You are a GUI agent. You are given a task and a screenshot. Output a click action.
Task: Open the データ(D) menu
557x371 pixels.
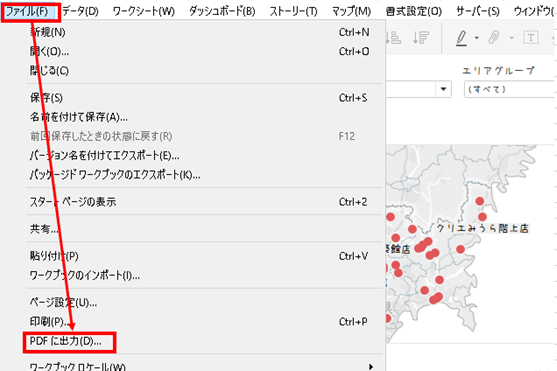click(x=80, y=11)
